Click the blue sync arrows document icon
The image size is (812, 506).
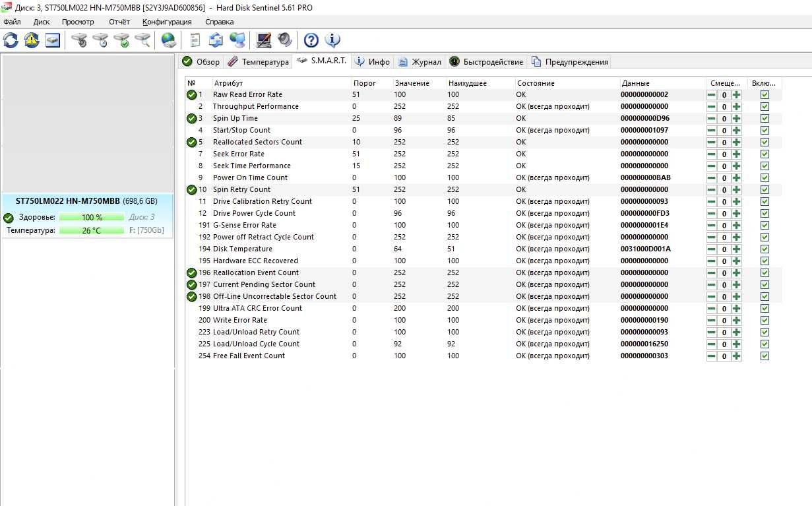coord(216,40)
